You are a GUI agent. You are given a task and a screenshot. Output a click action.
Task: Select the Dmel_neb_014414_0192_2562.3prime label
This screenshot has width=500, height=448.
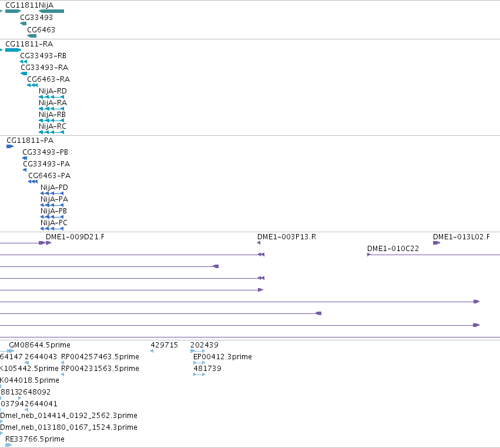point(69,416)
